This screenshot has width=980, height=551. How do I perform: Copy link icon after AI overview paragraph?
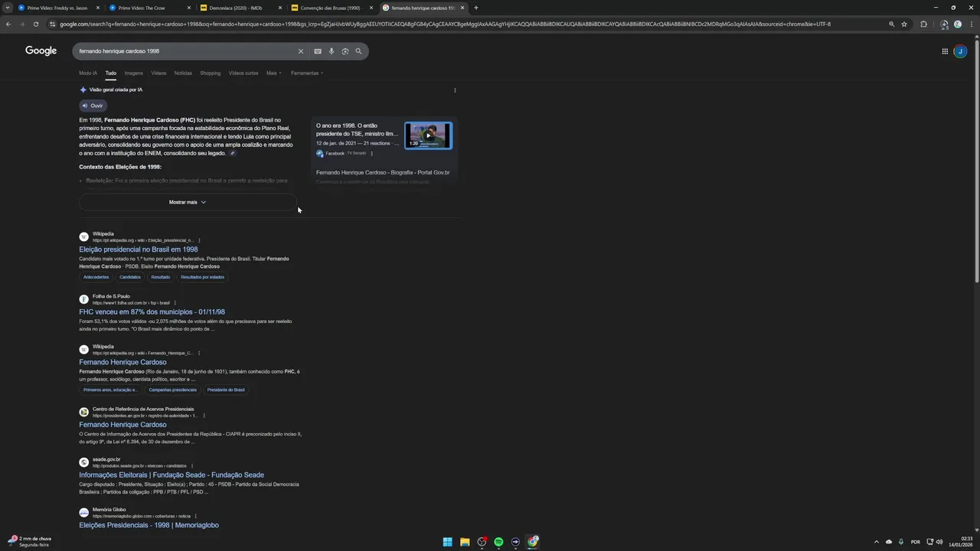pyautogui.click(x=233, y=153)
